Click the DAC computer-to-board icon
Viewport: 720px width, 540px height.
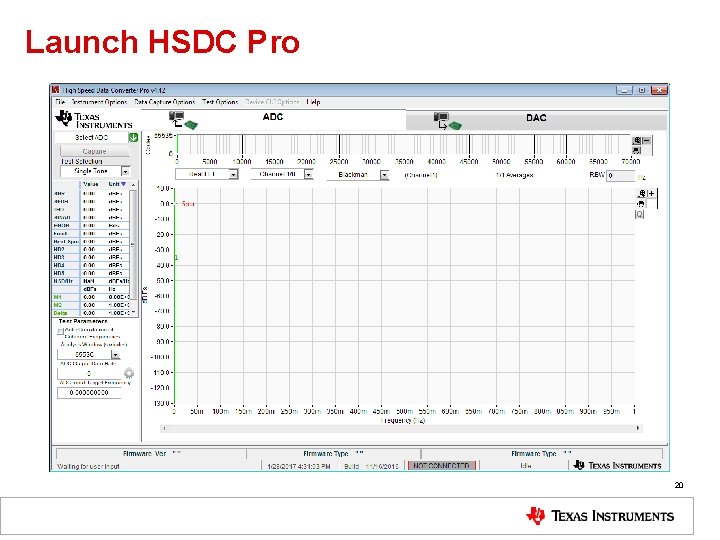click(x=447, y=121)
